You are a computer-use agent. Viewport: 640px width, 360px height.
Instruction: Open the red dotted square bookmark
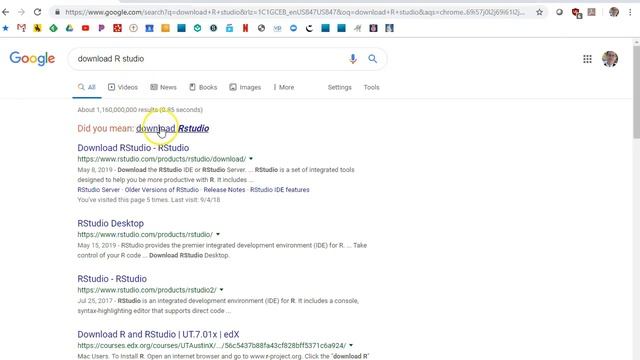coord(117,28)
